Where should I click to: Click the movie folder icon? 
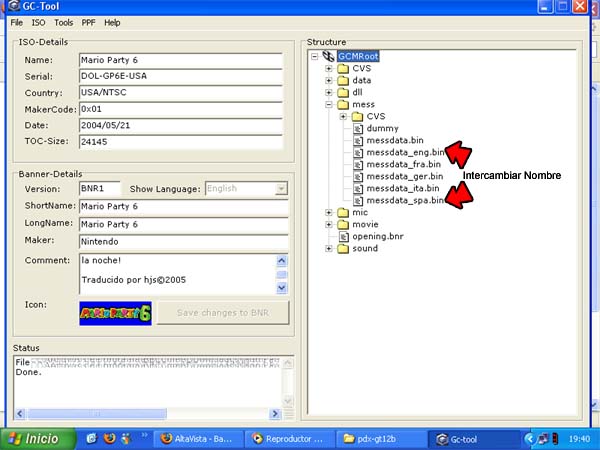pyautogui.click(x=344, y=224)
